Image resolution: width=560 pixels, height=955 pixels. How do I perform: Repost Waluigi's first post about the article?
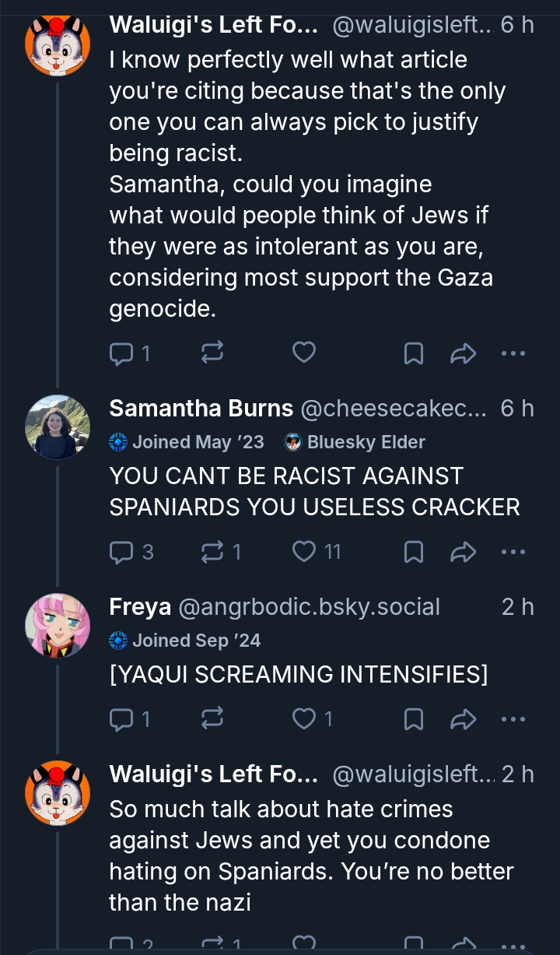tap(212, 353)
